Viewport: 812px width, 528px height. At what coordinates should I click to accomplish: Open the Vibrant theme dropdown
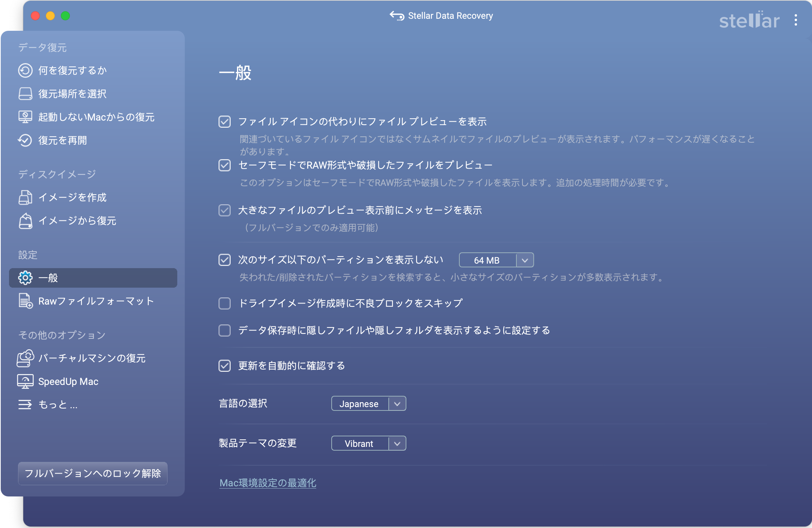tap(368, 444)
